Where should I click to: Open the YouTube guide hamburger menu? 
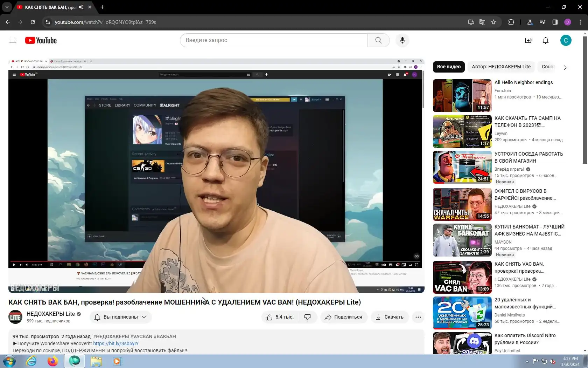click(x=13, y=40)
